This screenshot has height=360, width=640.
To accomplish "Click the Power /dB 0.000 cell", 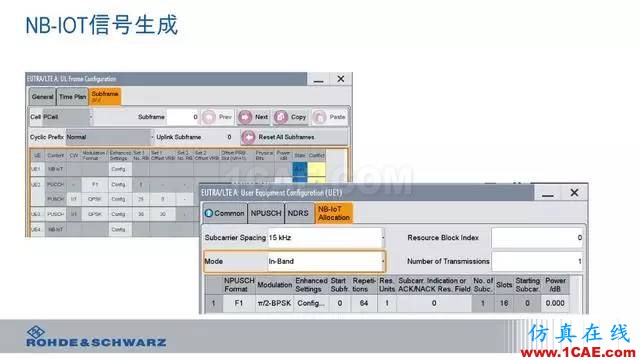I will (555, 303).
